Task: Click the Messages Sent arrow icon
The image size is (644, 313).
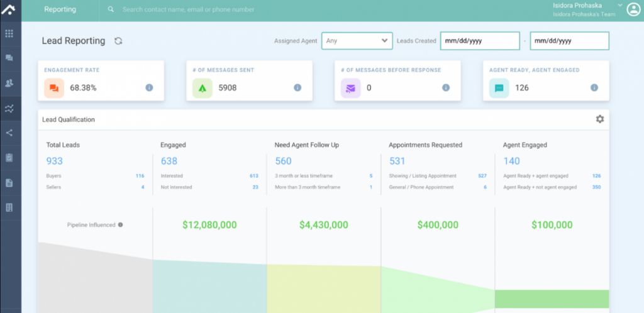Action: point(203,88)
